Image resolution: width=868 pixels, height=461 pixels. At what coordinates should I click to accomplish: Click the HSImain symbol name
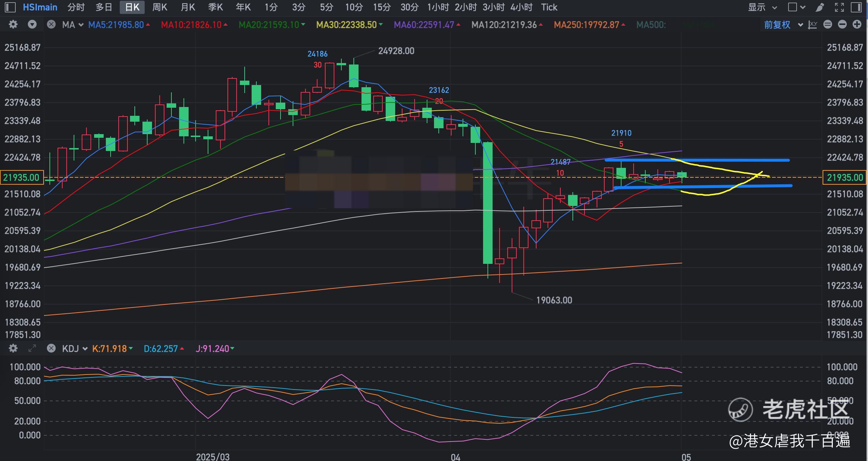pyautogui.click(x=40, y=7)
